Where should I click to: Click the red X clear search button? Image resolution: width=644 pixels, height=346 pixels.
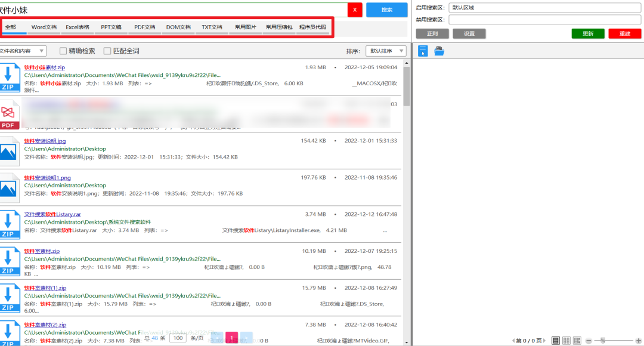click(x=355, y=10)
